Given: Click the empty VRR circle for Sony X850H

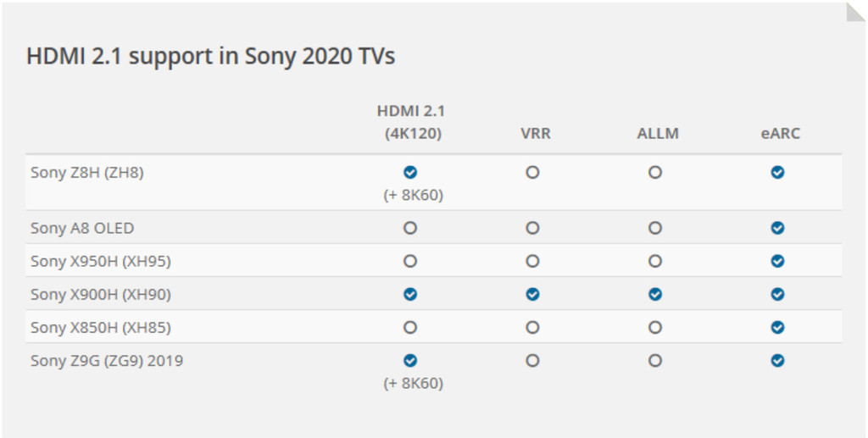Looking at the screenshot, I should [532, 327].
